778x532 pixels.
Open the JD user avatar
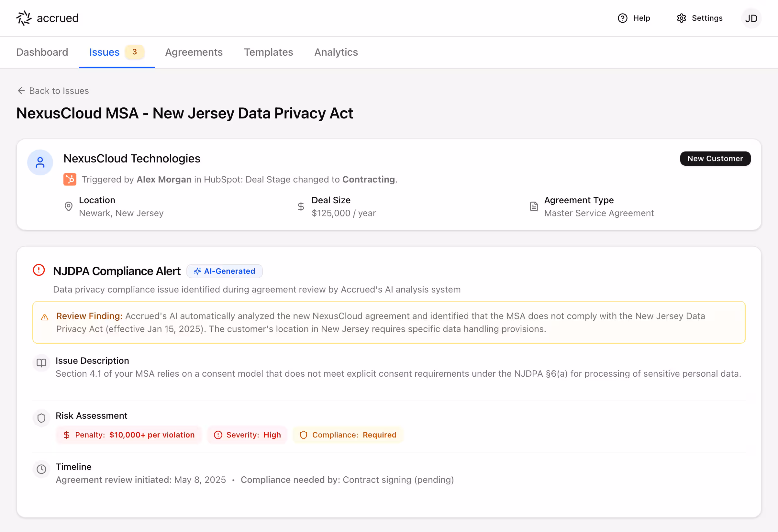point(751,18)
